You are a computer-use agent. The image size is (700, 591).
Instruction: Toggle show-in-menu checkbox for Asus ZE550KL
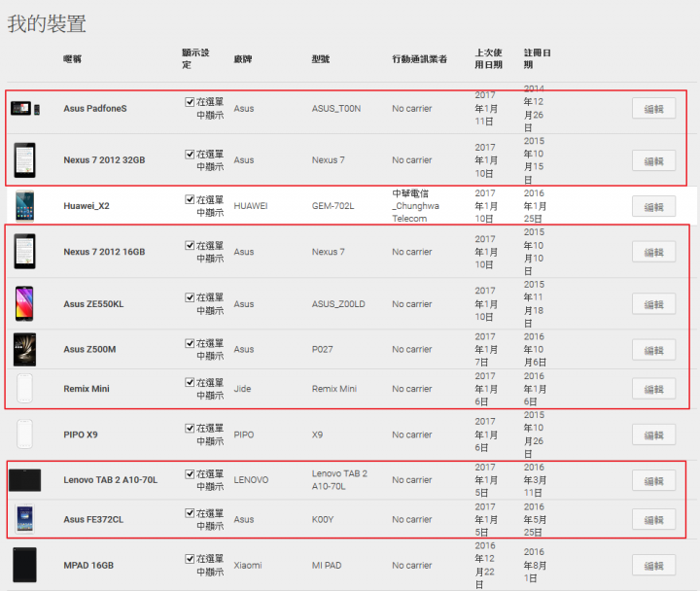190,297
